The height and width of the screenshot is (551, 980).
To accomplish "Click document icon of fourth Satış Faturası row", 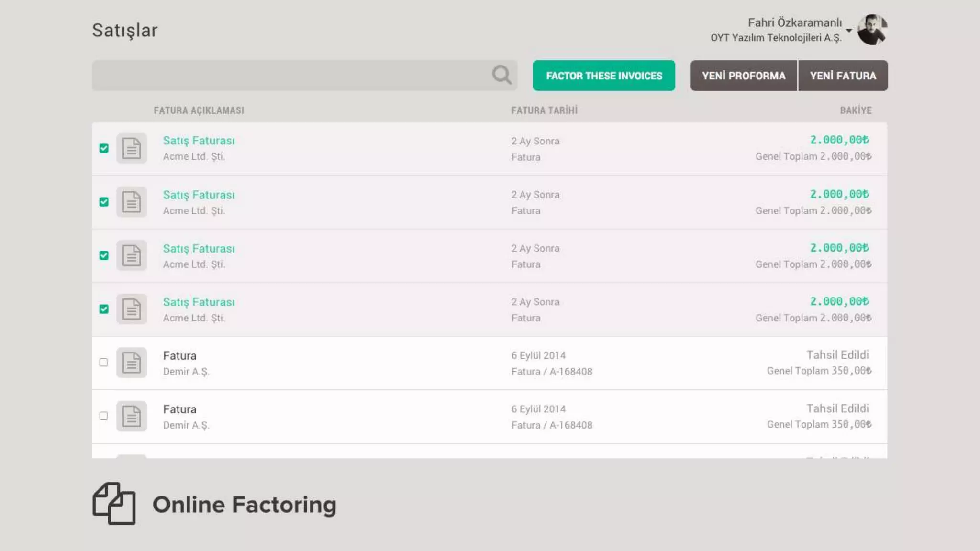I will (x=132, y=309).
